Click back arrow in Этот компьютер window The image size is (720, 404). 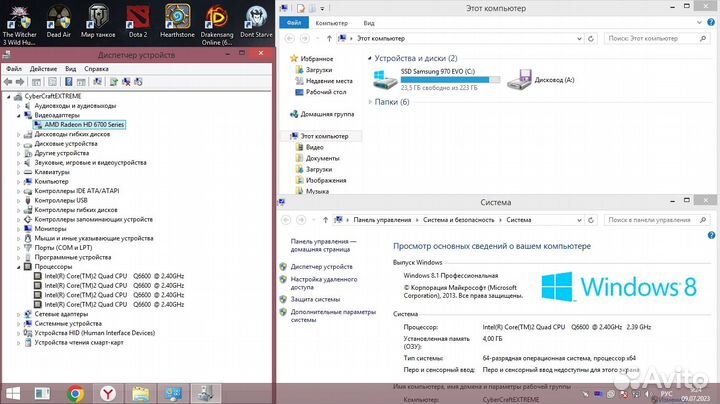tap(290, 39)
